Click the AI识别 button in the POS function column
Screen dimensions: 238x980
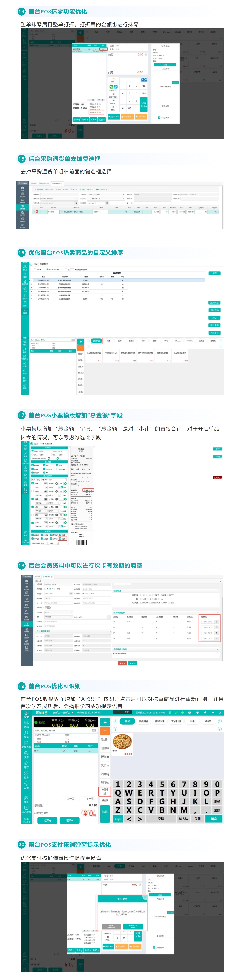[x=105, y=792]
